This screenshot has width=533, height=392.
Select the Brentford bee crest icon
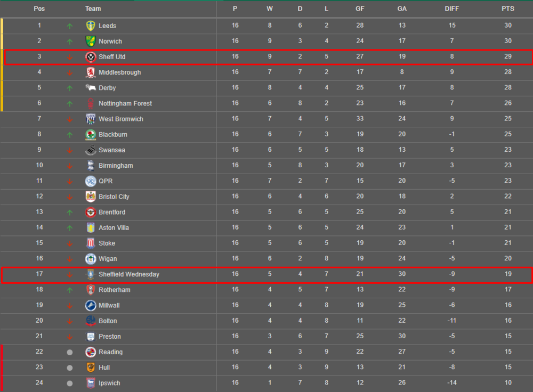click(x=91, y=213)
